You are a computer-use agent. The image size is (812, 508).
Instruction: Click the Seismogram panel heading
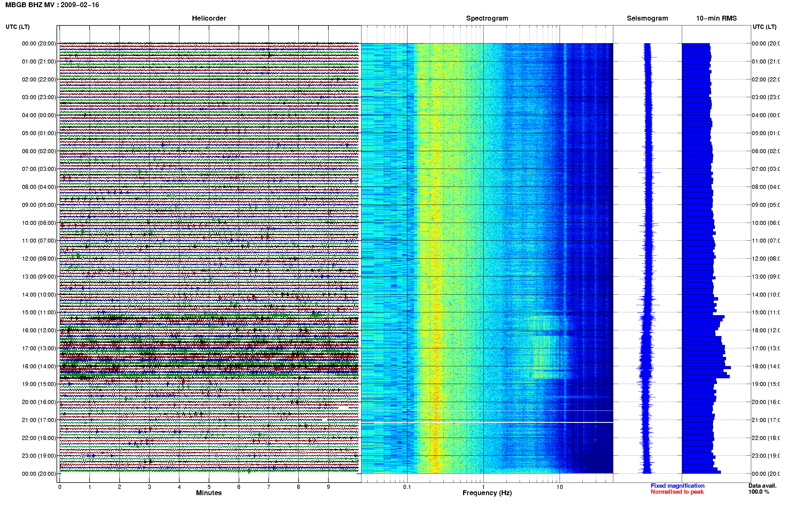647,18
